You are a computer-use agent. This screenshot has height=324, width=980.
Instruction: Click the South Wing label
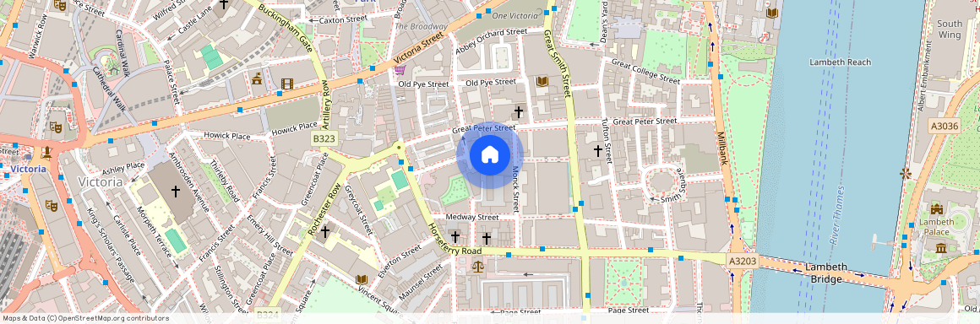pyautogui.click(x=950, y=30)
